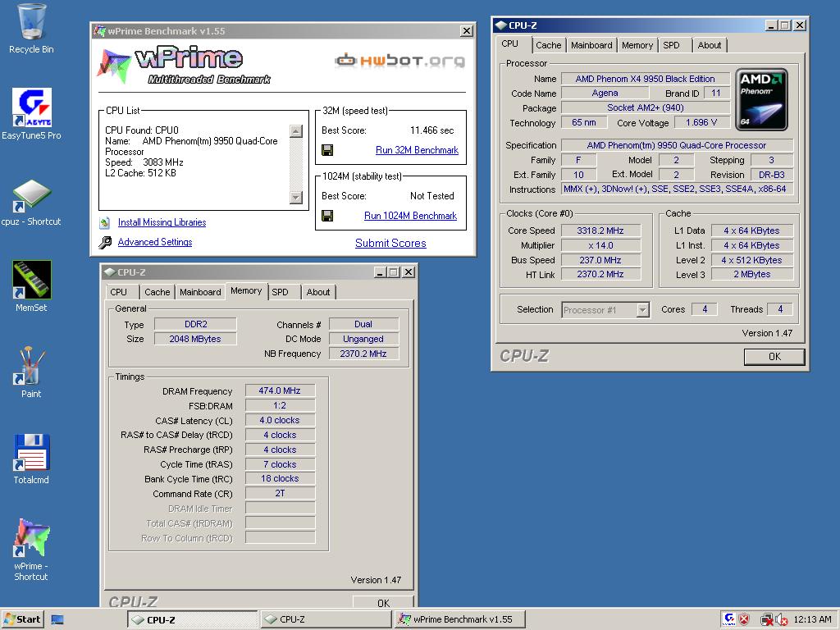Click Run 1024M Benchmark link
Image resolution: width=840 pixels, height=630 pixels.
click(x=410, y=216)
